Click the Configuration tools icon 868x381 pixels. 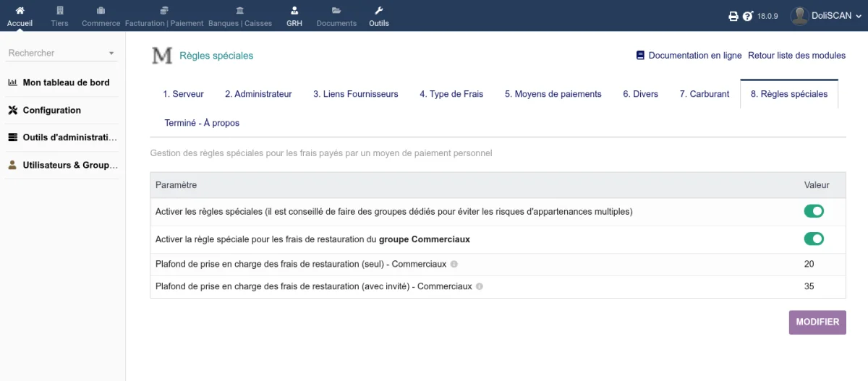[x=12, y=110]
